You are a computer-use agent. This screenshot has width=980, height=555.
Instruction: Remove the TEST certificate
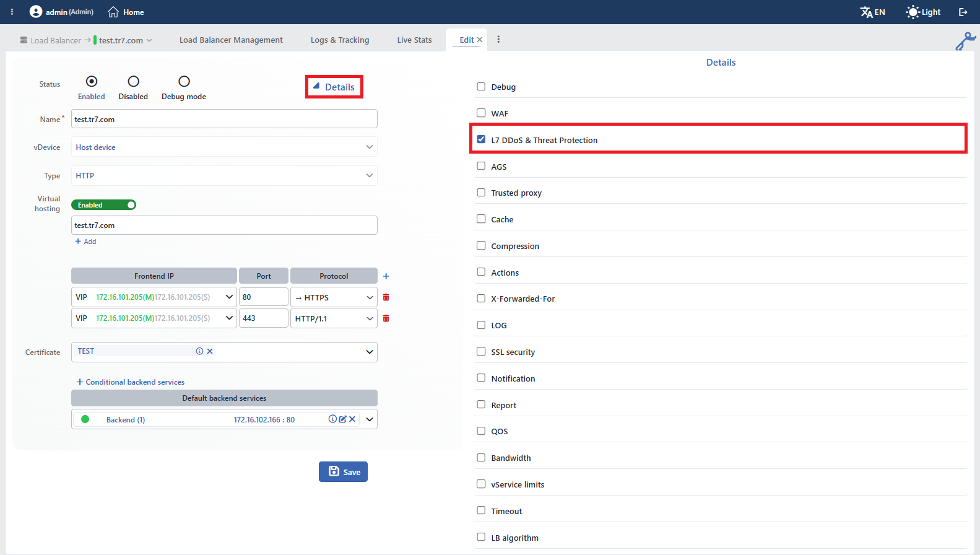[x=210, y=351]
